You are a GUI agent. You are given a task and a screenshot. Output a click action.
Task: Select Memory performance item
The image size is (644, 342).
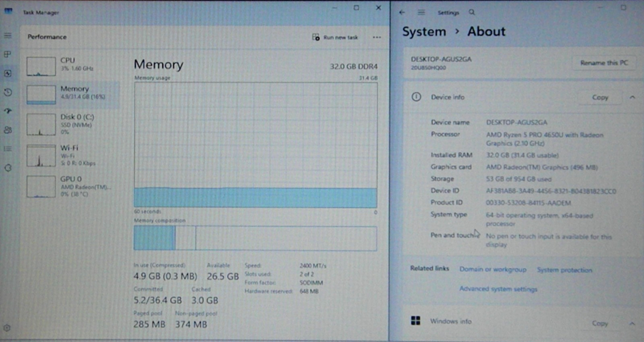[72, 94]
